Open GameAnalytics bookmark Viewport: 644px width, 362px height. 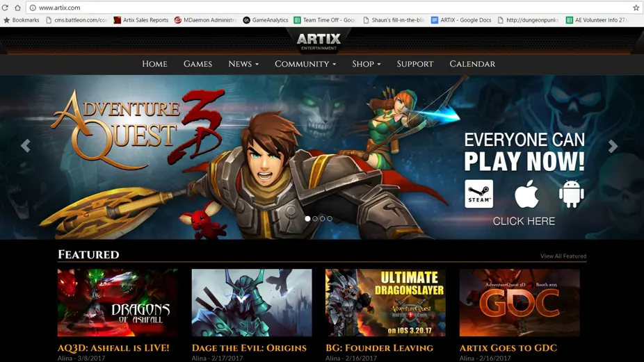click(x=266, y=19)
